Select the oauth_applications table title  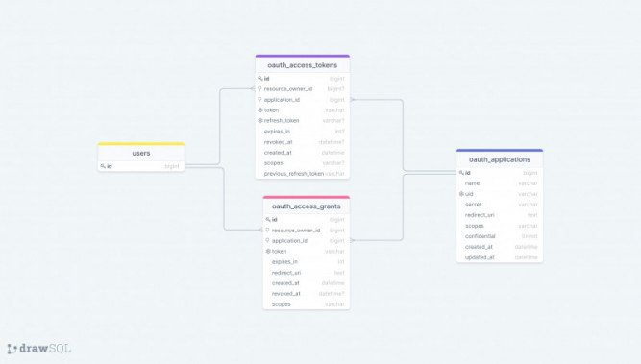[500, 159]
